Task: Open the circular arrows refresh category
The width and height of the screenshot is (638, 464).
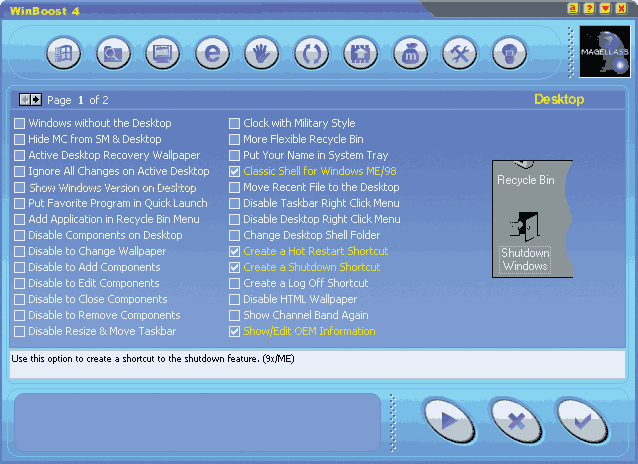Action: pos(311,52)
